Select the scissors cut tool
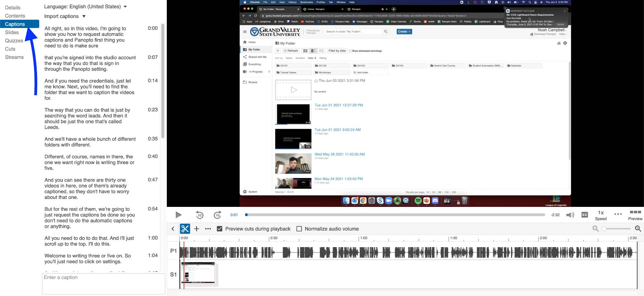 (185, 229)
